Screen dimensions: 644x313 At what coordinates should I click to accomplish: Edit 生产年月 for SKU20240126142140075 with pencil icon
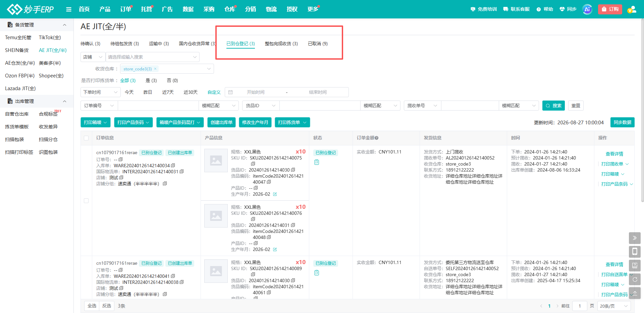click(275, 194)
